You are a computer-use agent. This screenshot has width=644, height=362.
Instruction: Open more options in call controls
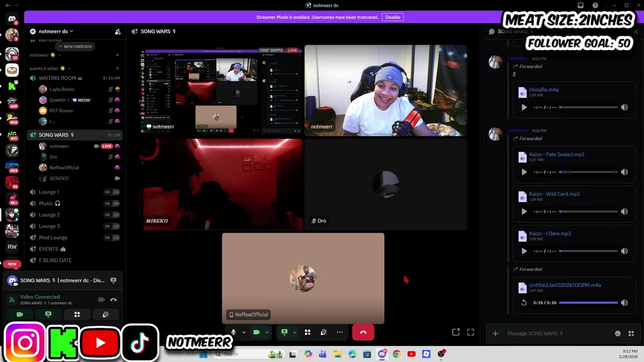coord(340,332)
